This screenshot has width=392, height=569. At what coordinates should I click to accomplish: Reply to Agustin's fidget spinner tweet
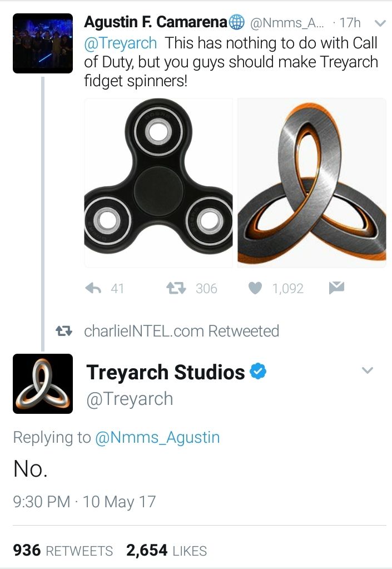click(x=95, y=288)
